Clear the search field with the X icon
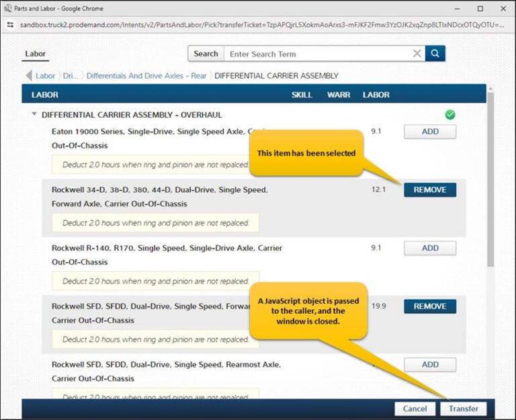 click(417, 54)
